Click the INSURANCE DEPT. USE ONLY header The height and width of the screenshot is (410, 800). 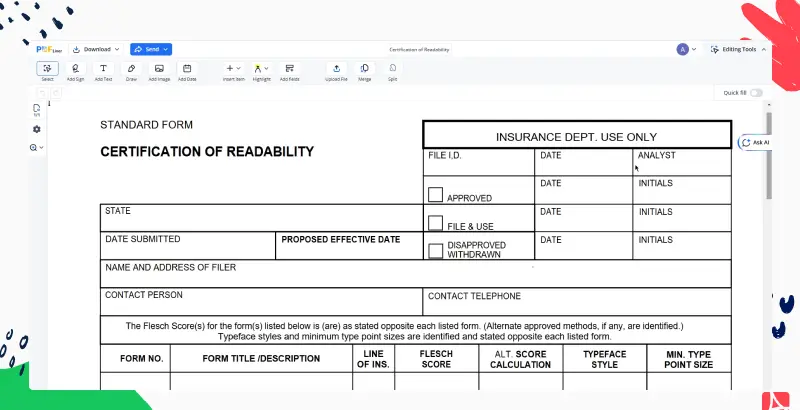click(577, 137)
